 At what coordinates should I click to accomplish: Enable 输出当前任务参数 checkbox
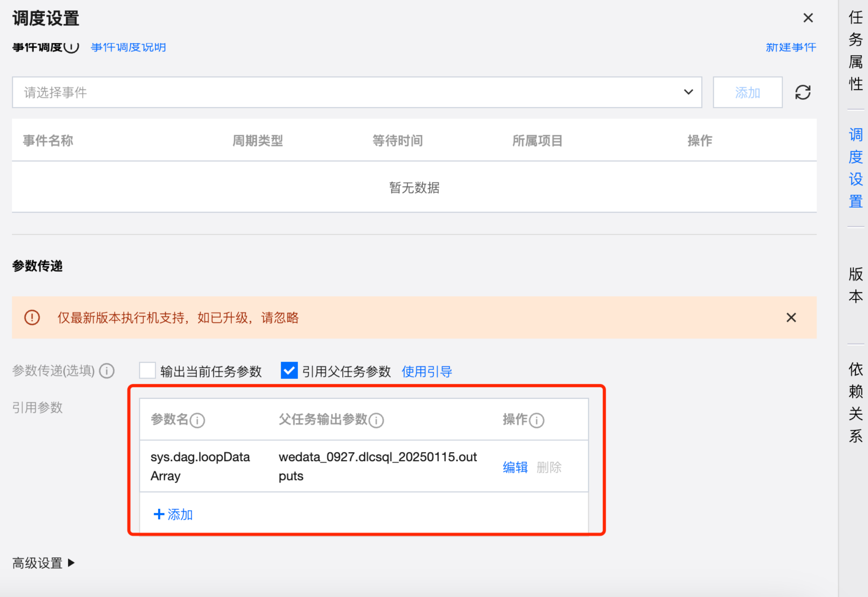147,371
